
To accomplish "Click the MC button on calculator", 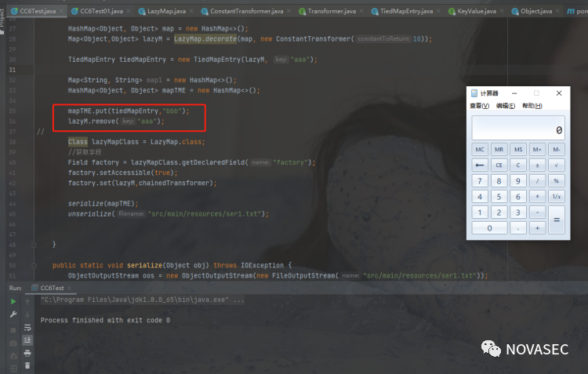I will click(x=480, y=149).
